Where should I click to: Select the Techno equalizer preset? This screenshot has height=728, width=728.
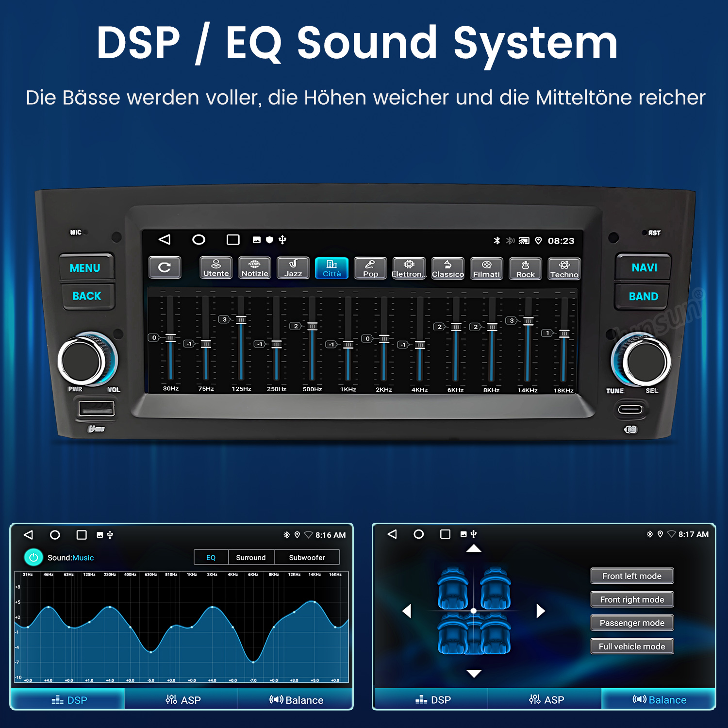(564, 269)
